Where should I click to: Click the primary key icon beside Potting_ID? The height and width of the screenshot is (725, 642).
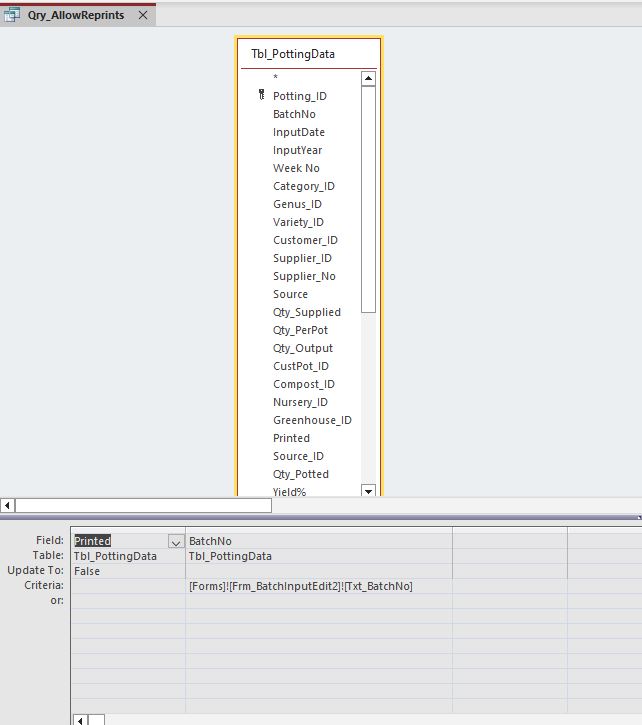pos(261,95)
